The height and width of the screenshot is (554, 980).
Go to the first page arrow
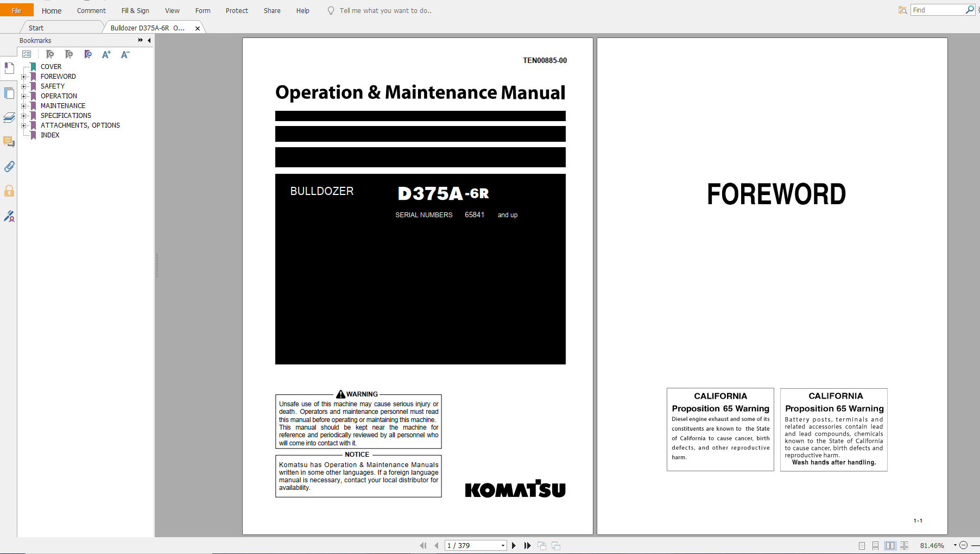[x=423, y=545]
